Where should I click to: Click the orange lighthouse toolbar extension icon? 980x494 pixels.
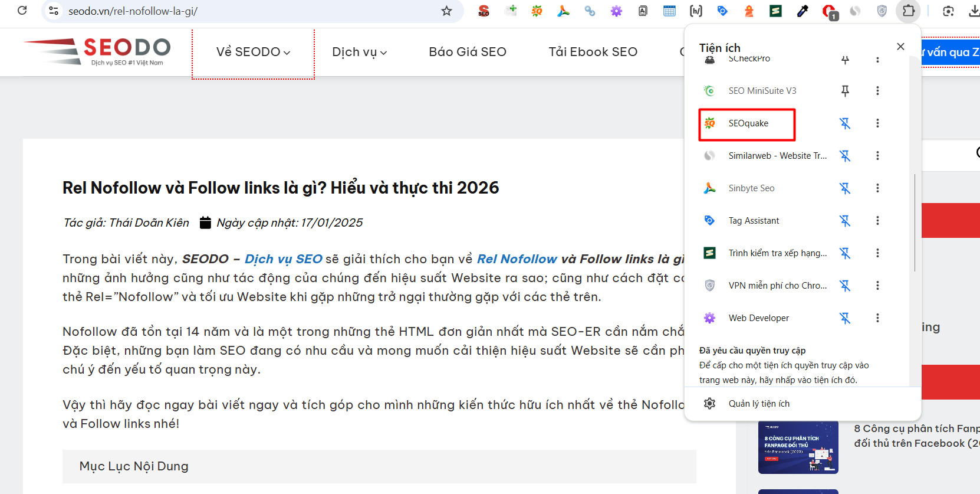point(749,11)
